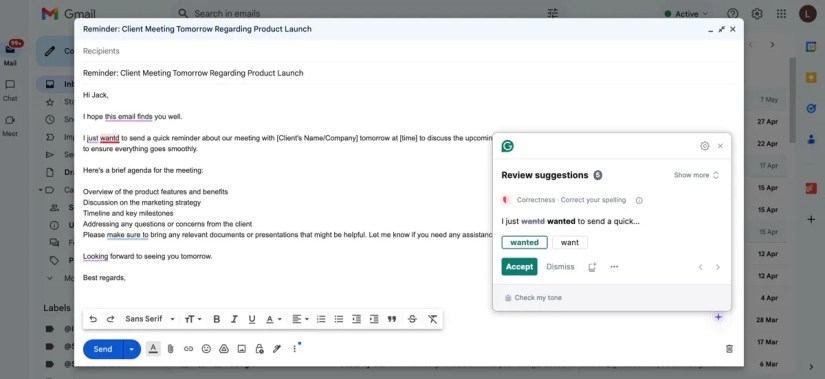Increase the indent of the text
The width and height of the screenshot is (825, 379).
[374, 319]
